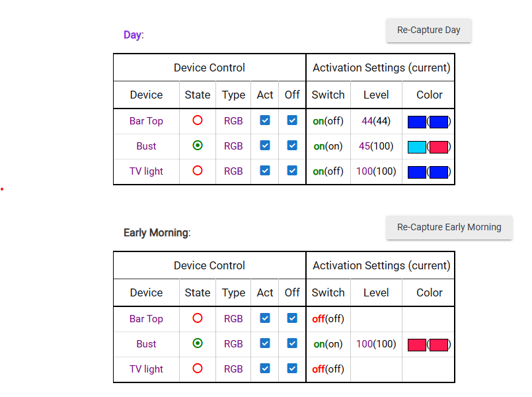Image resolution: width=532 pixels, height=397 pixels.
Task: Click the on switch for TV light in Day
Action: click(318, 171)
